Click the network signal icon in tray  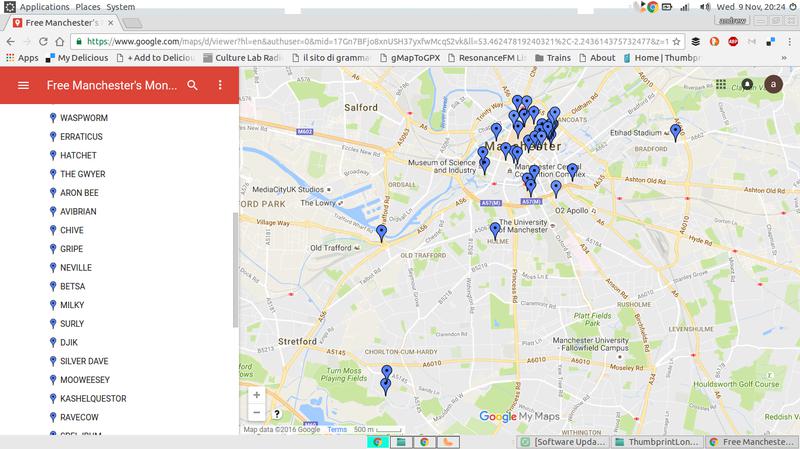(685, 7)
